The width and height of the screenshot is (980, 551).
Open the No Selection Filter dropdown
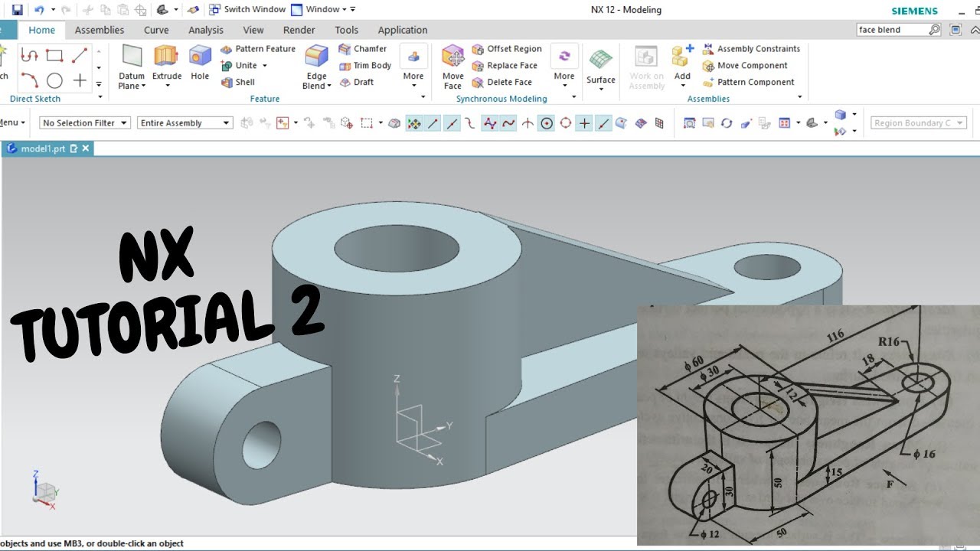click(85, 122)
